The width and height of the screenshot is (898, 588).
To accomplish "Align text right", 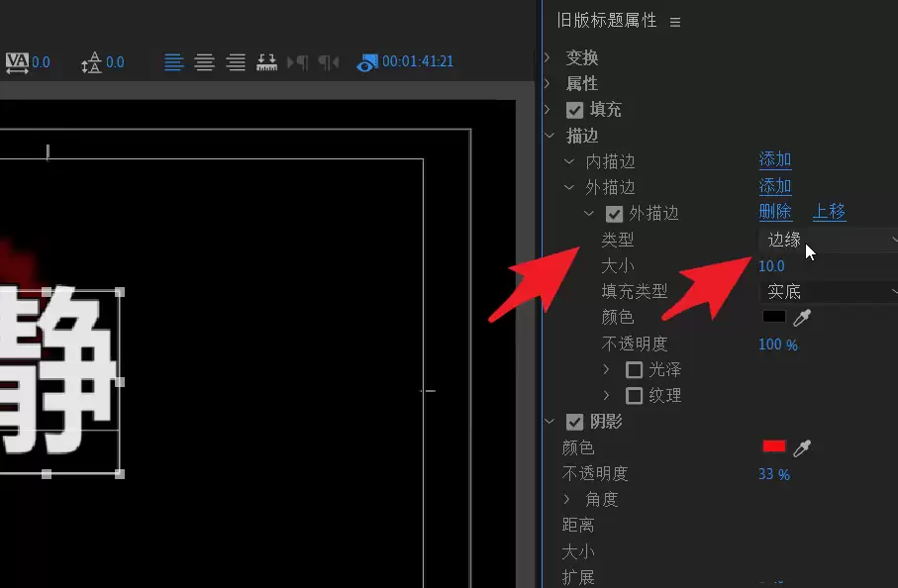I will tap(236, 61).
